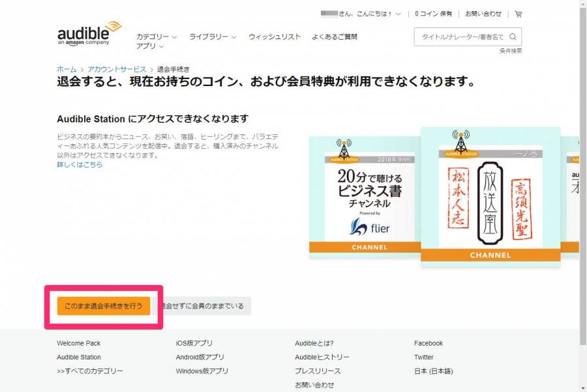Click このまま退会手続きを行う button
This screenshot has height=392, width=587.
[x=104, y=306]
